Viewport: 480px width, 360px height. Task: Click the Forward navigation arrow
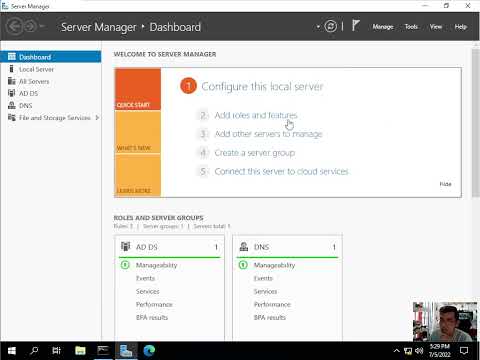point(31,27)
